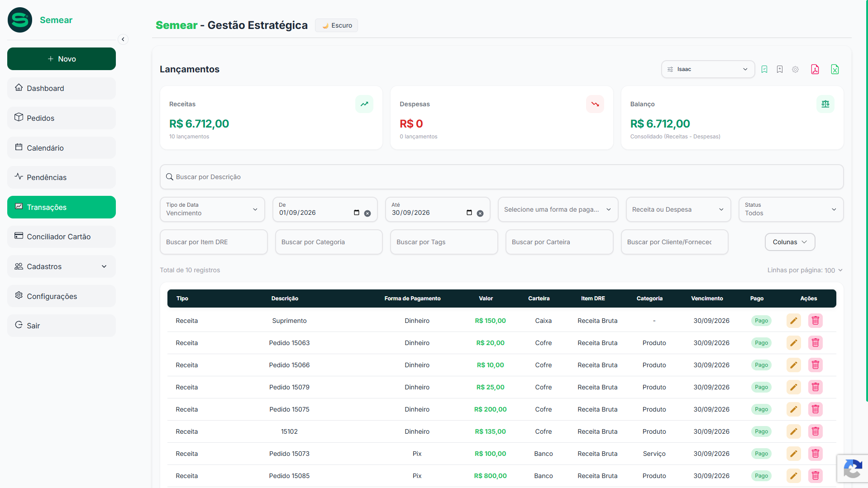This screenshot has width=868, height=488.
Task: Delete the Pedido 15075 entry
Action: (x=815, y=409)
